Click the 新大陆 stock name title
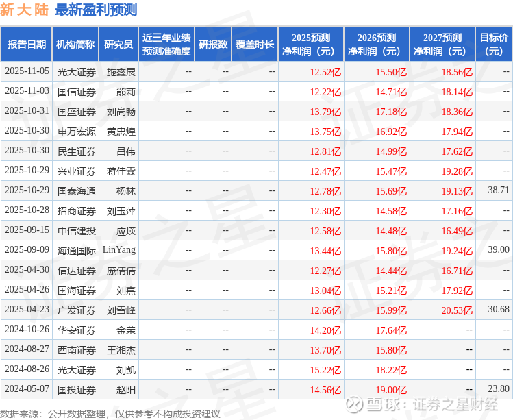 pos(24,10)
